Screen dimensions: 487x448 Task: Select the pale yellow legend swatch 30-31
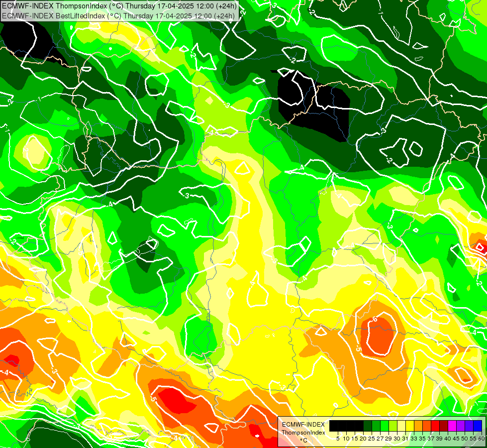click(x=401, y=426)
